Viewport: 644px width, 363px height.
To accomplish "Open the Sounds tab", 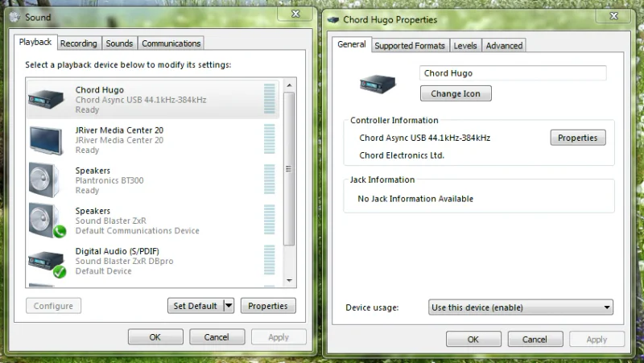I will click(x=119, y=43).
